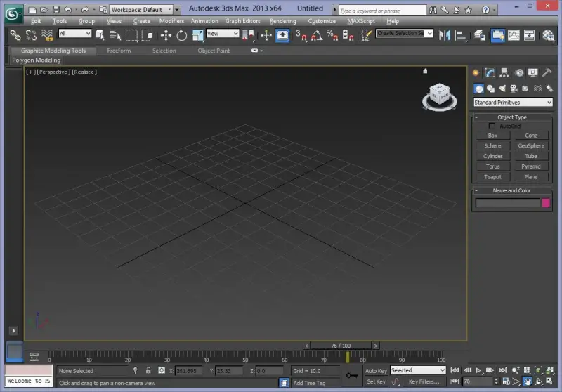Click the Torus primitive button
562x392 pixels.
(x=492, y=166)
